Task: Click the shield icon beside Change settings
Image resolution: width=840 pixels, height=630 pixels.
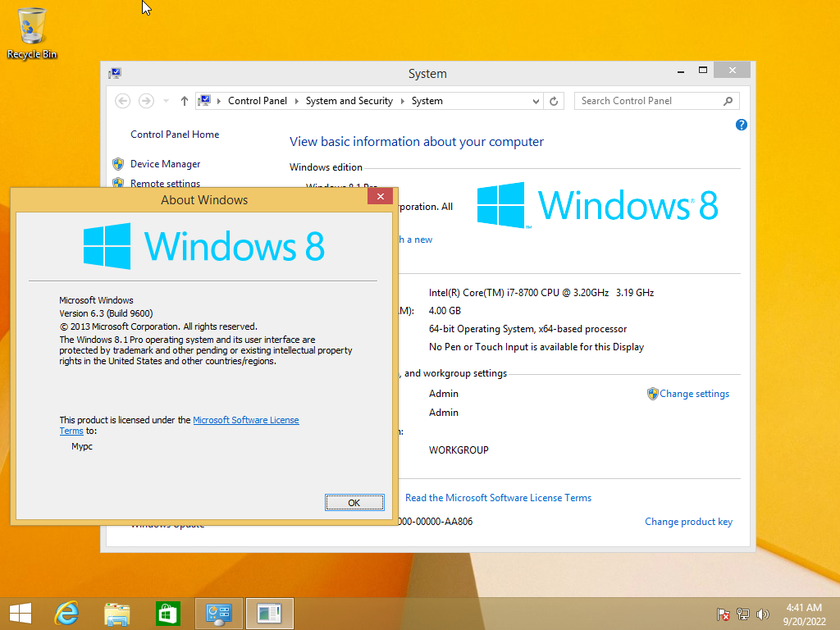Action: point(652,394)
